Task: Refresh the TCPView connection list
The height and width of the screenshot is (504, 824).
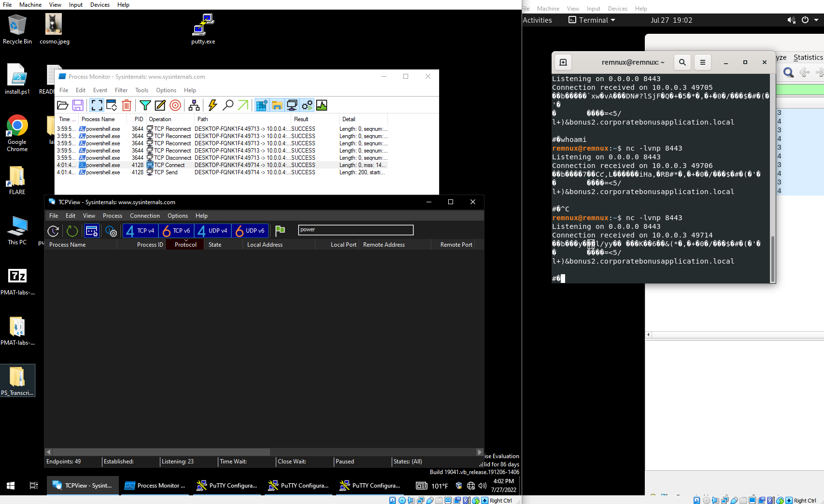Action: pyautogui.click(x=72, y=231)
